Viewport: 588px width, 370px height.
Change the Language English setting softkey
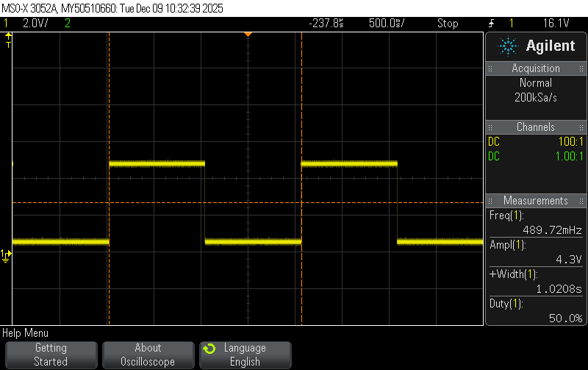coord(245,355)
